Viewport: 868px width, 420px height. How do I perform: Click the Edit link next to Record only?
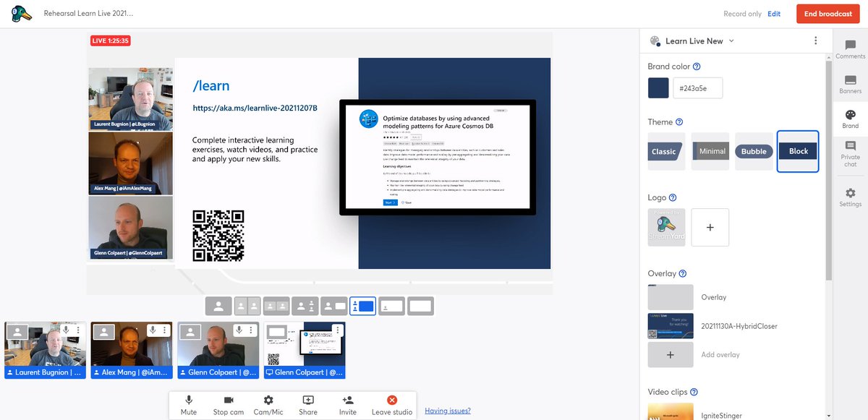pos(774,14)
